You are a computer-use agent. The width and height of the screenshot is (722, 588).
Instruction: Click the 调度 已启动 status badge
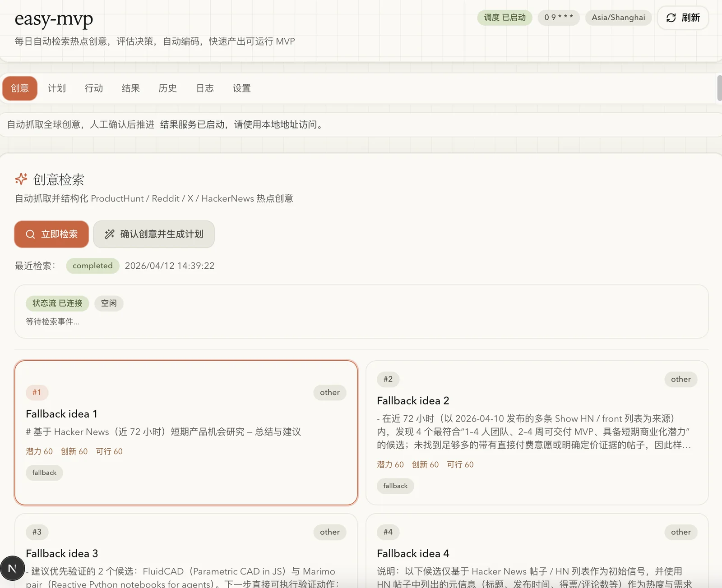(505, 18)
